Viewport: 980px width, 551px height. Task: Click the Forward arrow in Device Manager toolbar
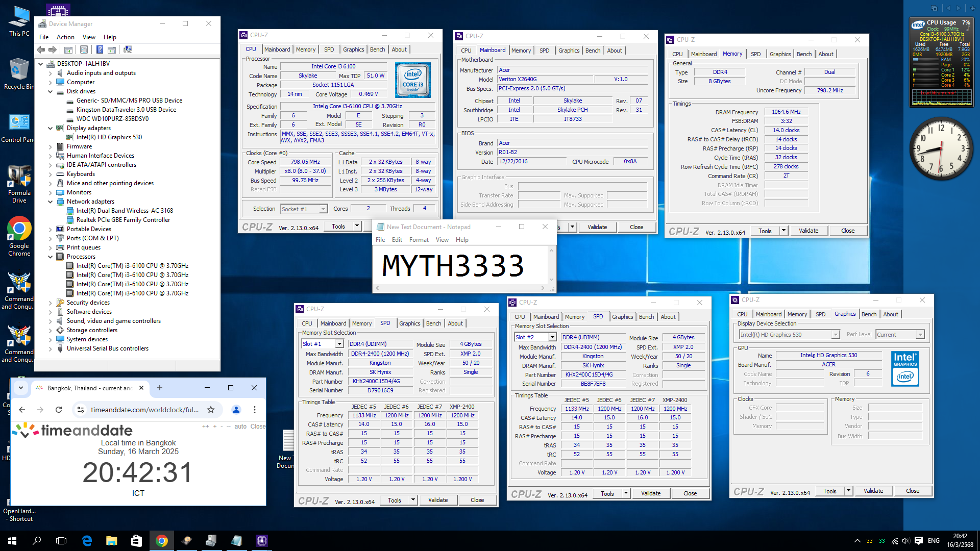coord(53,49)
